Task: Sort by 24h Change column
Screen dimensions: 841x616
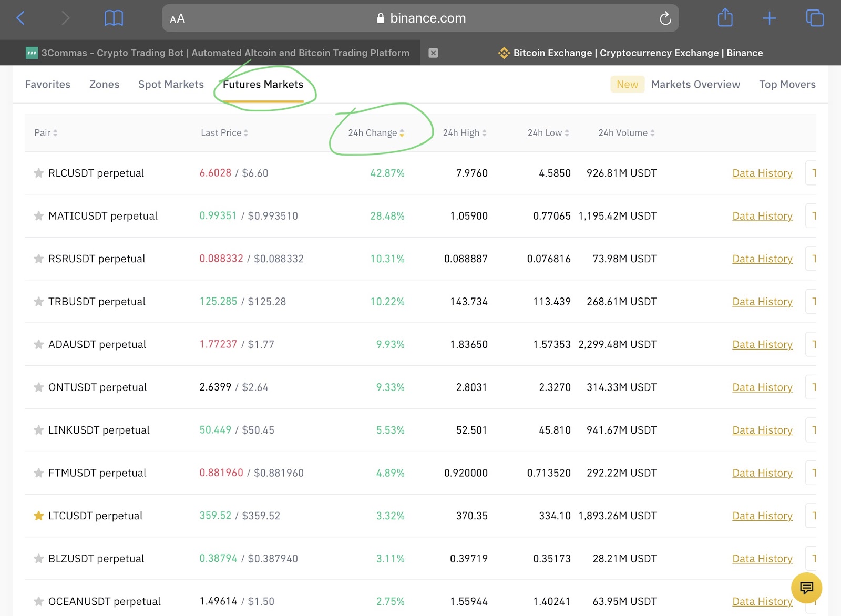Action: click(x=376, y=133)
